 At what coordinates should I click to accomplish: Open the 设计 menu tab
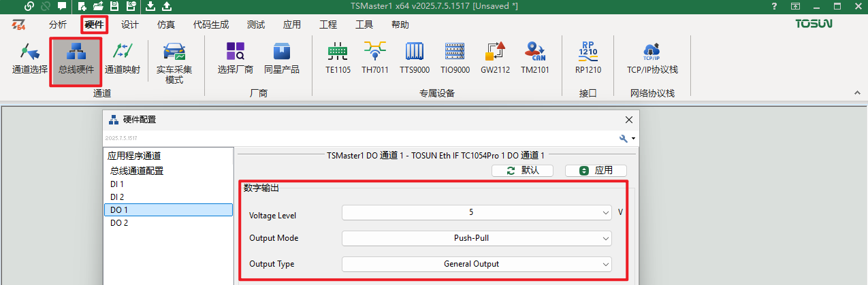point(129,24)
